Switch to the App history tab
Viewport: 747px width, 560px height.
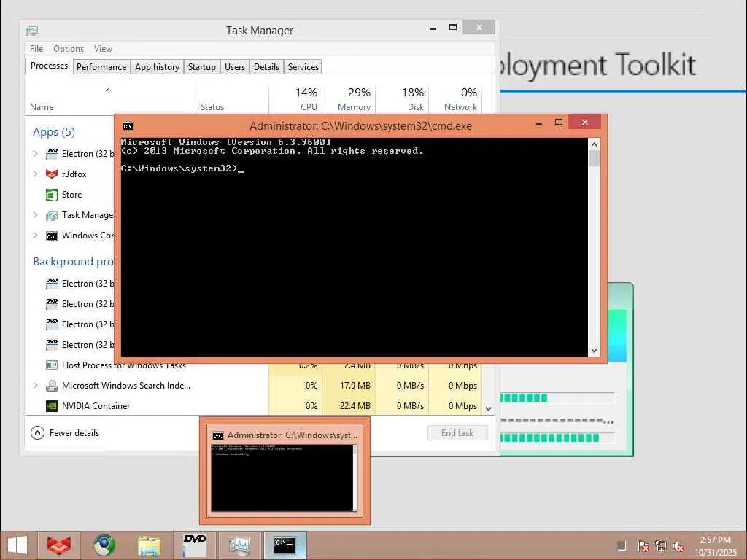158,67
